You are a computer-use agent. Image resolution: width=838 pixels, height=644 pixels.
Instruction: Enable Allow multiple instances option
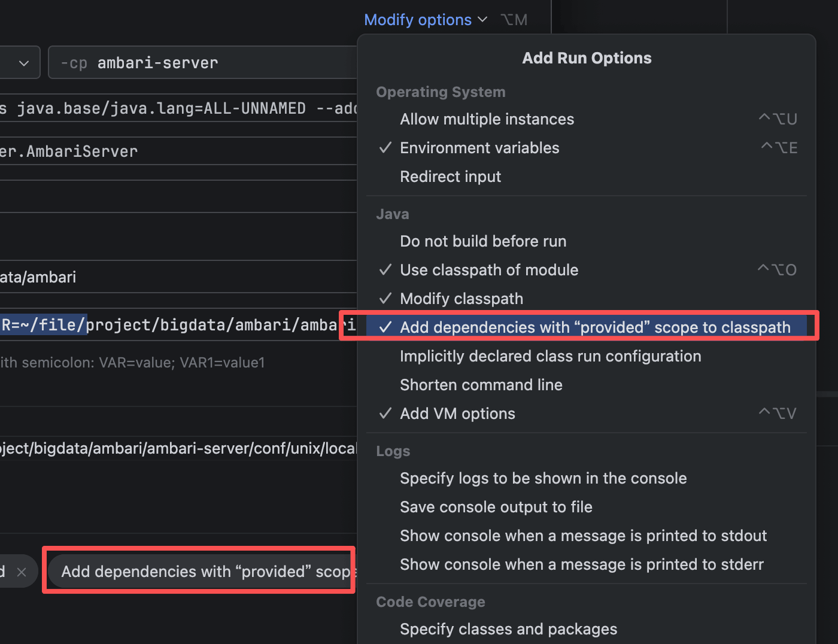click(x=487, y=119)
